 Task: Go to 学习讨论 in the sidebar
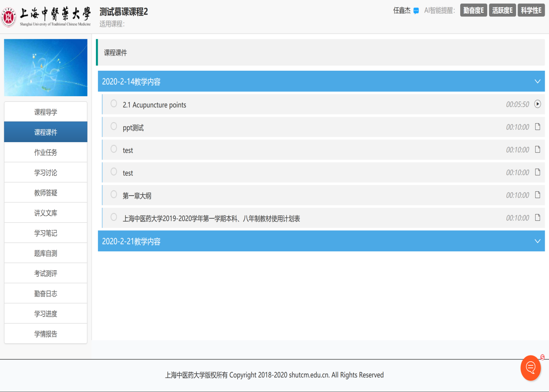tap(46, 172)
